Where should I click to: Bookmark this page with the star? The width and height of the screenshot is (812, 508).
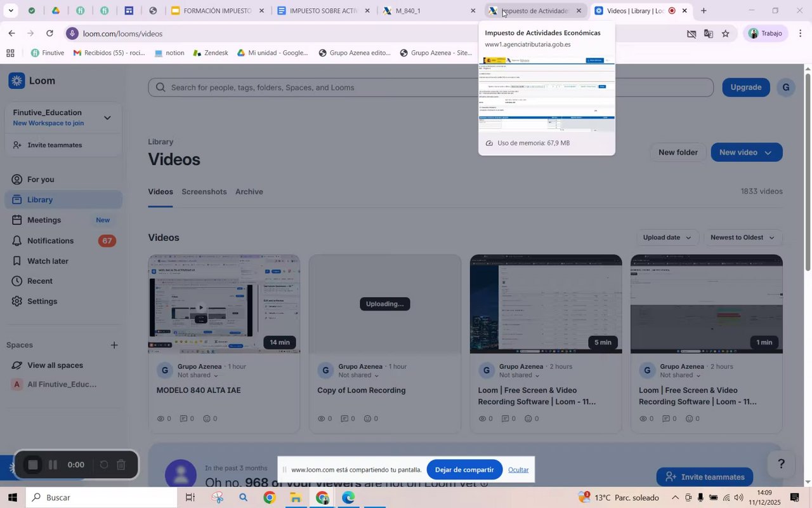click(726, 34)
